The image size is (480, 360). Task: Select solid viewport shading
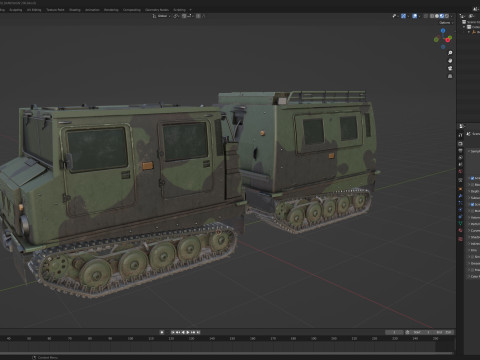pos(437,16)
